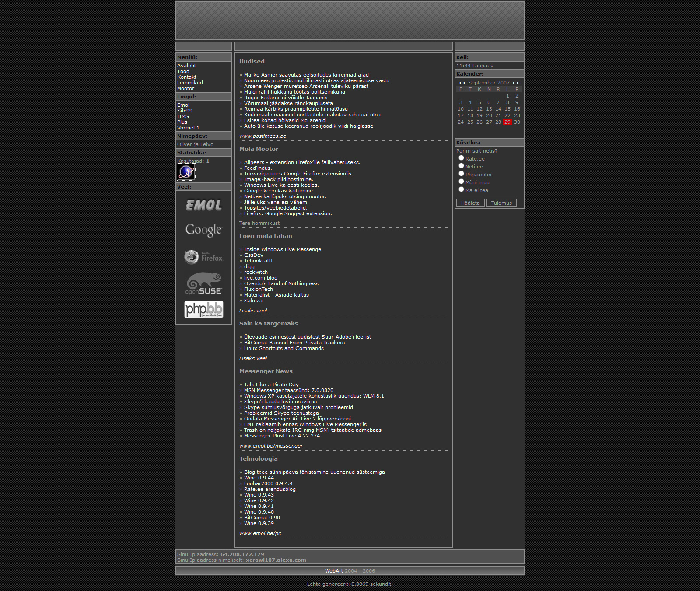700x591 pixels.
Task: Click 'Lisaks veel' under Loen mida tahan
Action: 253,311
